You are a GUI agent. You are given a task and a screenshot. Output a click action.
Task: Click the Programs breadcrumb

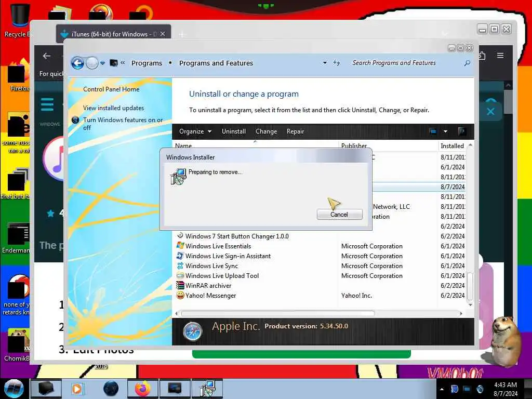pos(147,63)
